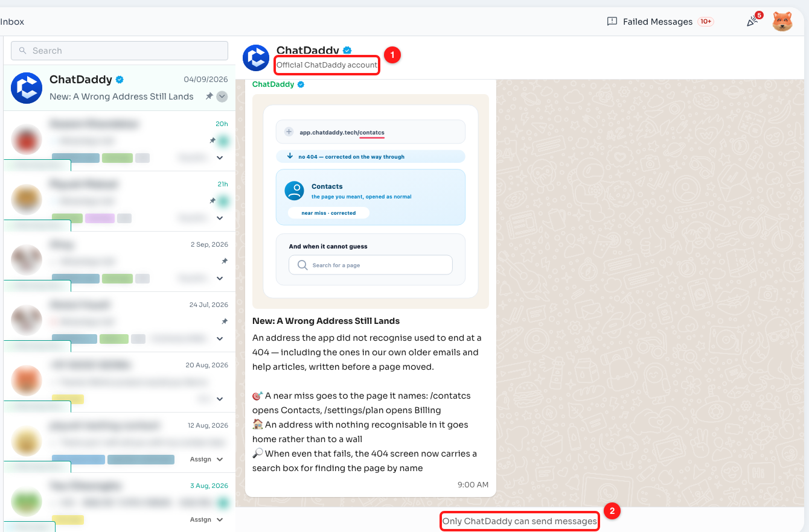
Task: Click the "Official ChatDaddy account" subtitle
Action: 327,65
